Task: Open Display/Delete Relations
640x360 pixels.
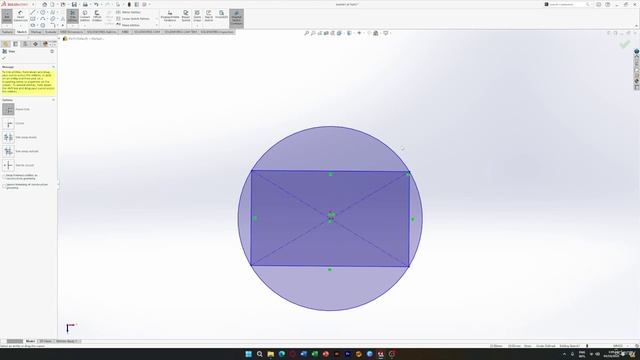Action: point(170,16)
